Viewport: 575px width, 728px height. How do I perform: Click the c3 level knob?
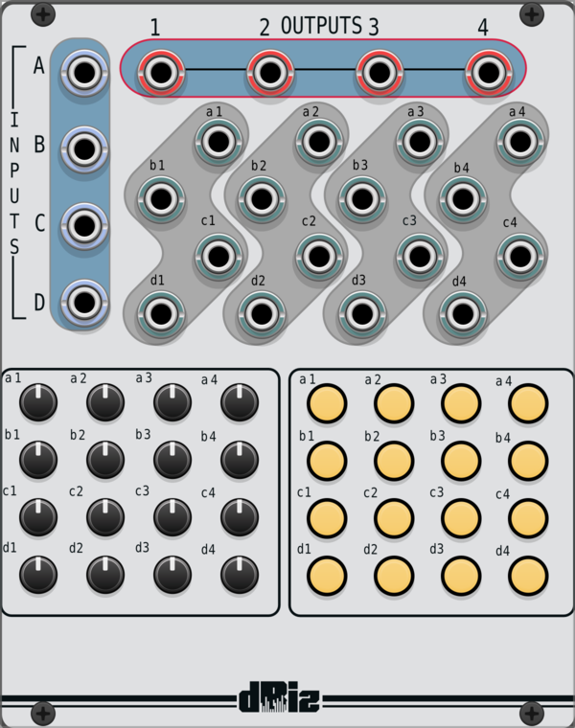(172, 517)
